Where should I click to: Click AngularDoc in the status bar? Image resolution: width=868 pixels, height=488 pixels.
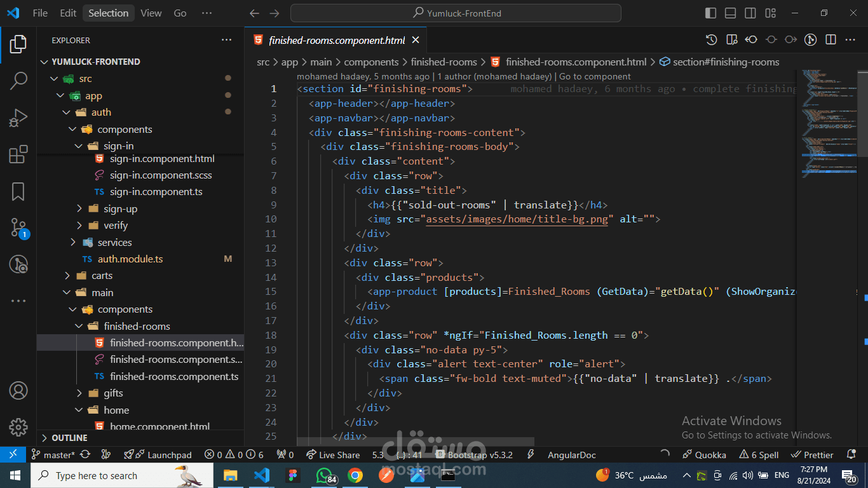tap(572, 455)
